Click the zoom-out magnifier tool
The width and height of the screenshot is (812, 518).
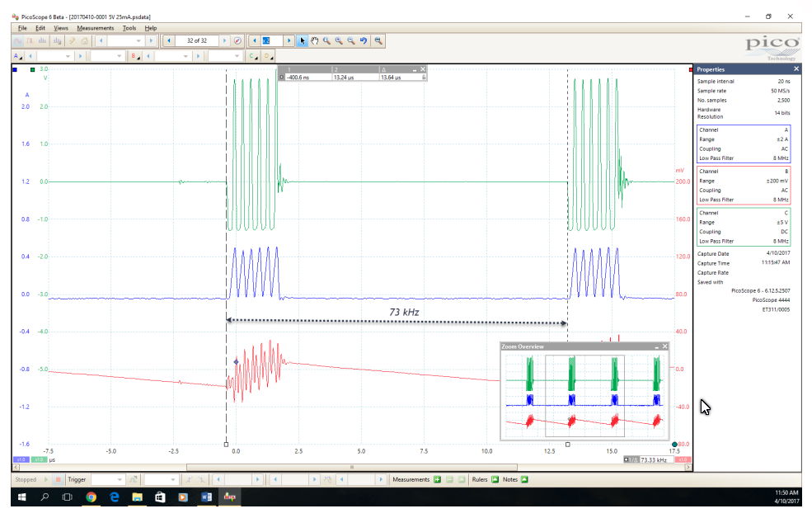pos(351,40)
